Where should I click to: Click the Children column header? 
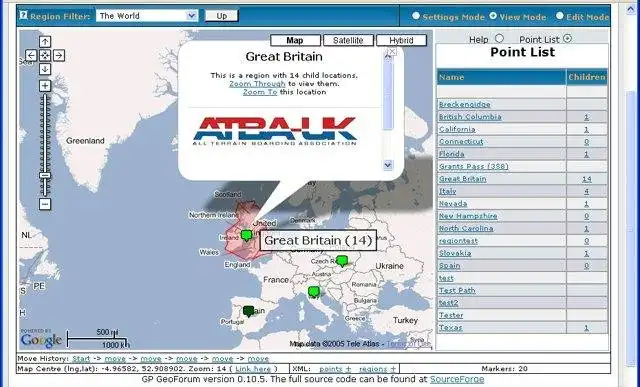pos(587,77)
